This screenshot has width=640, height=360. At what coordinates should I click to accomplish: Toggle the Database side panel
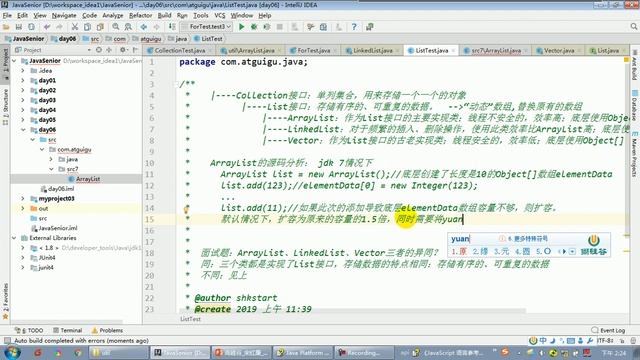(x=635, y=105)
